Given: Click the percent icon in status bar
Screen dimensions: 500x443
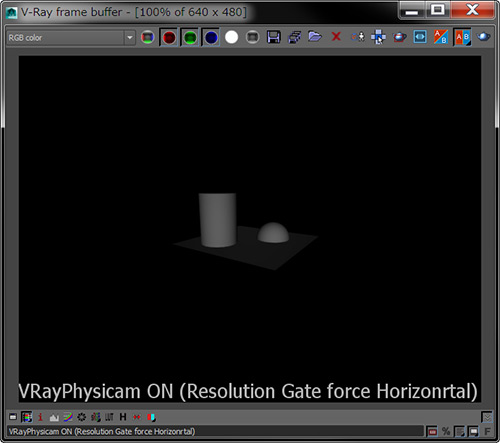Looking at the screenshot, I should pyautogui.click(x=446, y=432).
